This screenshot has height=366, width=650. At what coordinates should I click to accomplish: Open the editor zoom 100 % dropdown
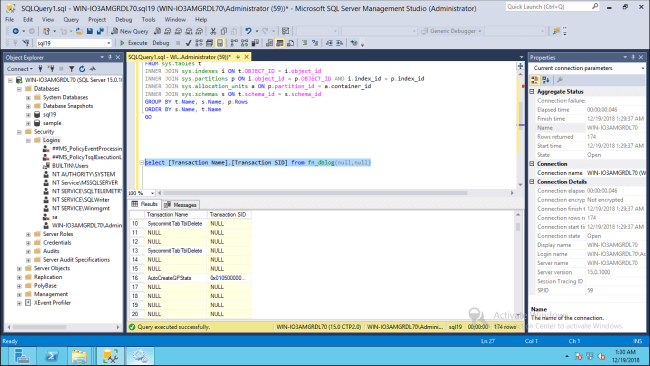coord(153,193)
